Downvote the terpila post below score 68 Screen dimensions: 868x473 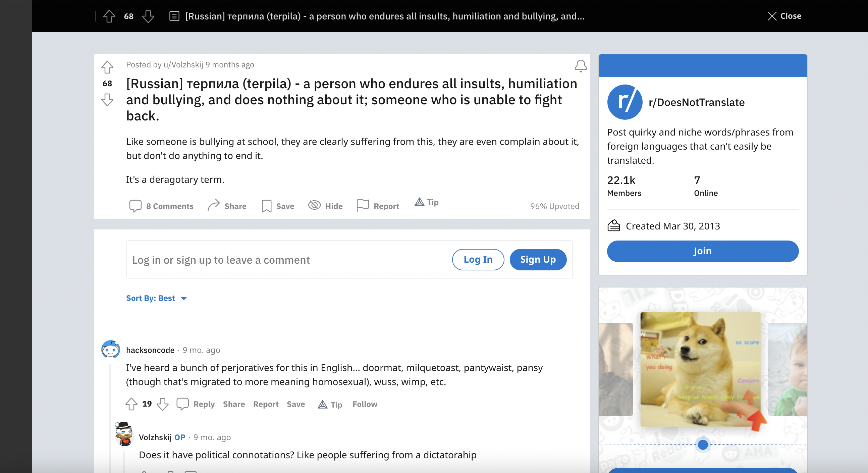coord(107,100)
